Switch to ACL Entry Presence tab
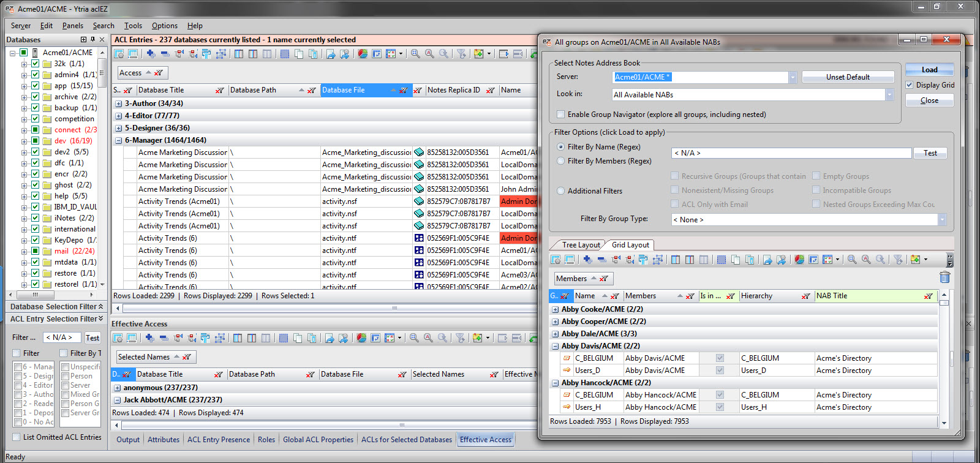The image size is (980, 463). tap(219, 440)
